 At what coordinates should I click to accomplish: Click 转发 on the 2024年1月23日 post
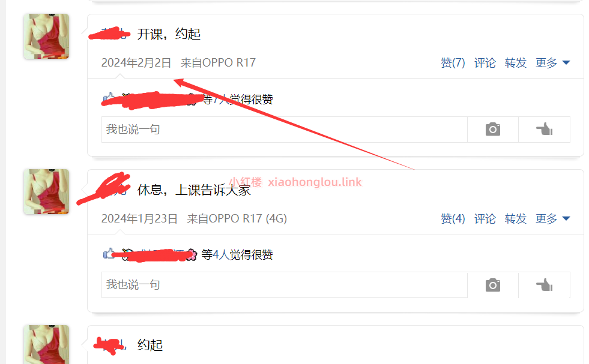point(516,218)
